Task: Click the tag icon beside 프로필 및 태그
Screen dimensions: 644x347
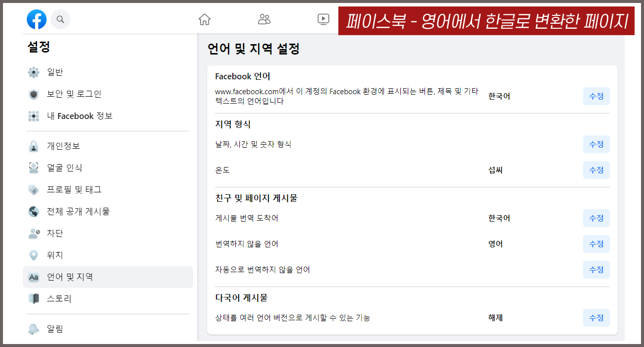Action: pyautogui.click(x=34, y=190)
